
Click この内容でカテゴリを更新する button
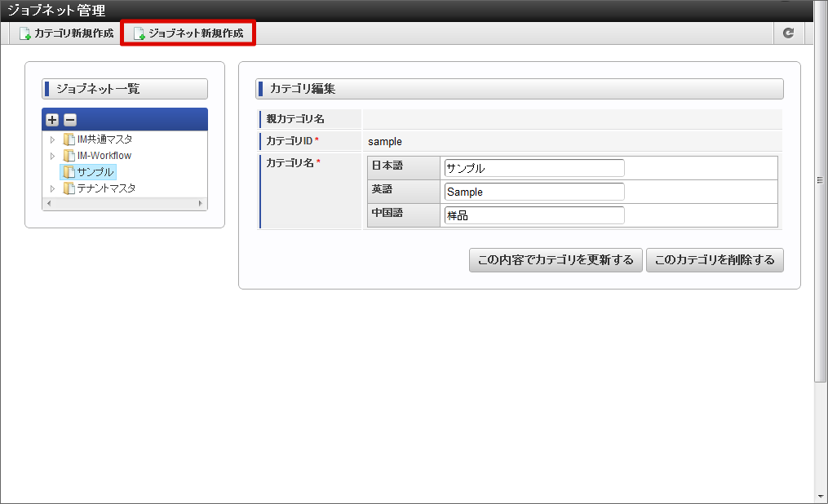pos(556,260)
